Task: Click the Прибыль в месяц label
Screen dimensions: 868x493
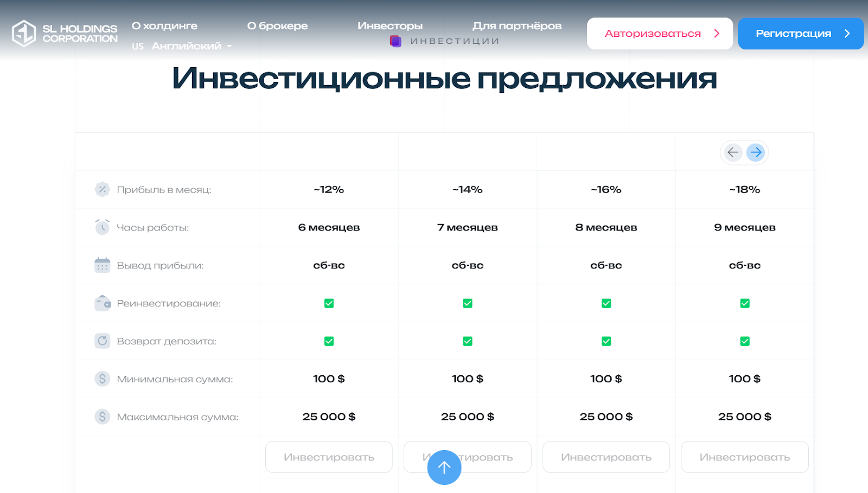Action: click(164, 190)
